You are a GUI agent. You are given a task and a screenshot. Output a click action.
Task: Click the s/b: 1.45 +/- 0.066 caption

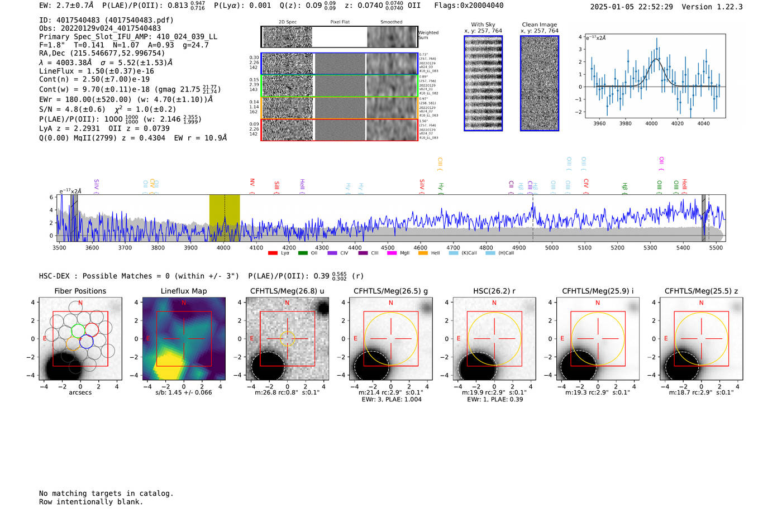tap(184, 392)
